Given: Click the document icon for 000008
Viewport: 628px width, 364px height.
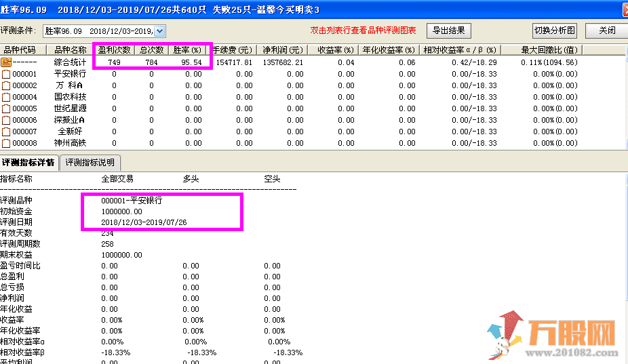Looking at the screenshot, I should [6, 143].
